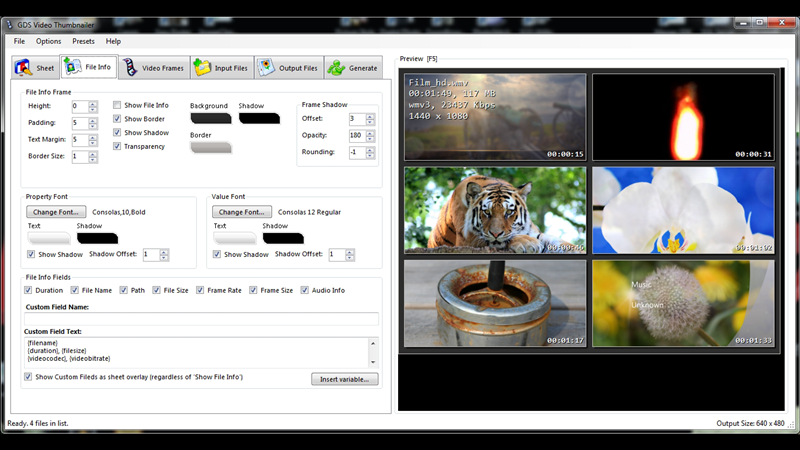Click the Insert variable button

(x=344, y=379)
